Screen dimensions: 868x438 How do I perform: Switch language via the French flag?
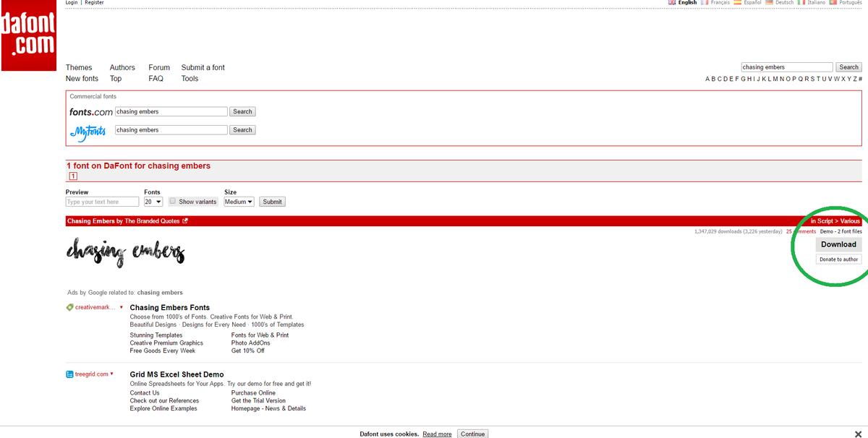[x=705, y=3]
